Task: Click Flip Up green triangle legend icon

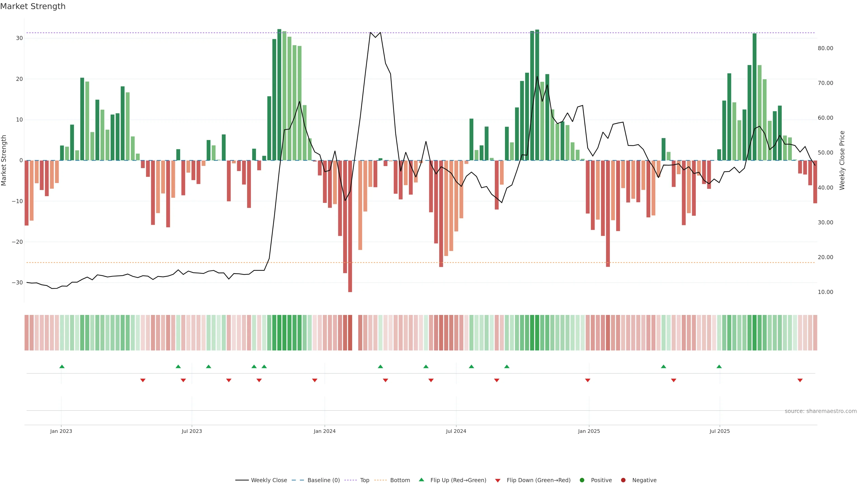Action: tap(421, 480)
